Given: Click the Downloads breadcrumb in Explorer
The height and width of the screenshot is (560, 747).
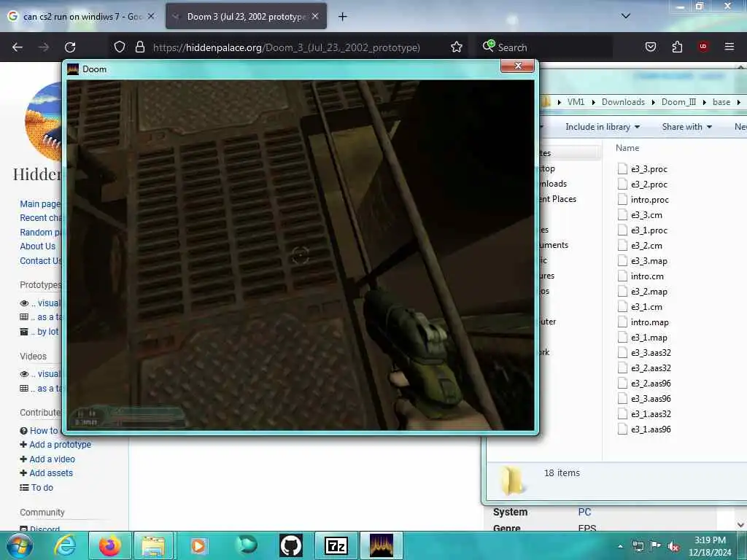Looking at the screenshot, I should [x=623, y=102].
